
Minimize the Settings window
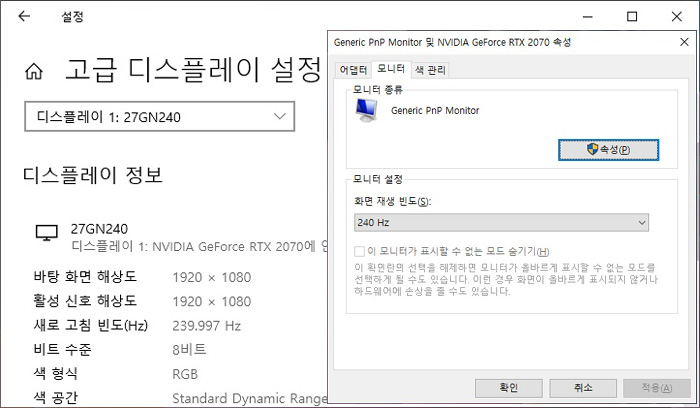point(588,17)
